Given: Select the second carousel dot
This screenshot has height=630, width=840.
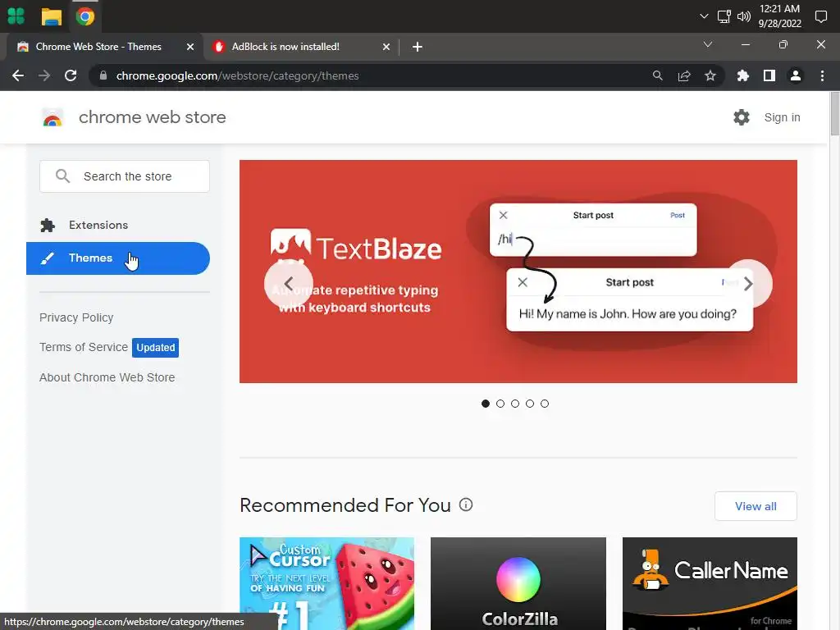Looking at the screenshot, I should [500, 404].
